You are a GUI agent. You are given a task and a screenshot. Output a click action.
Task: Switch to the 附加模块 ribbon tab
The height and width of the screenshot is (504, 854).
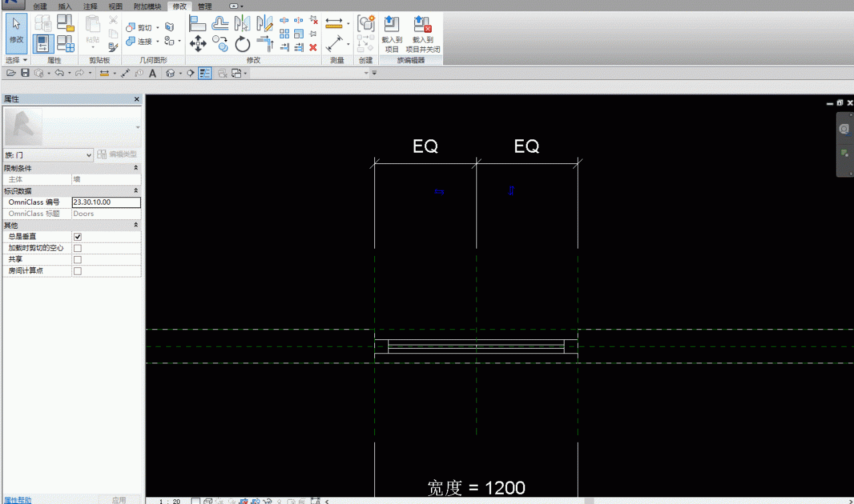(x=147, y=7)
